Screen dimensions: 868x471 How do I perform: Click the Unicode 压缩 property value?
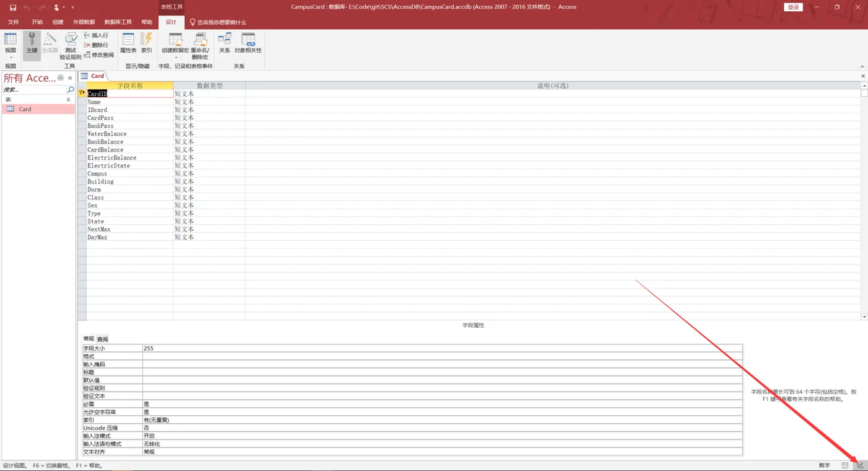442,428
